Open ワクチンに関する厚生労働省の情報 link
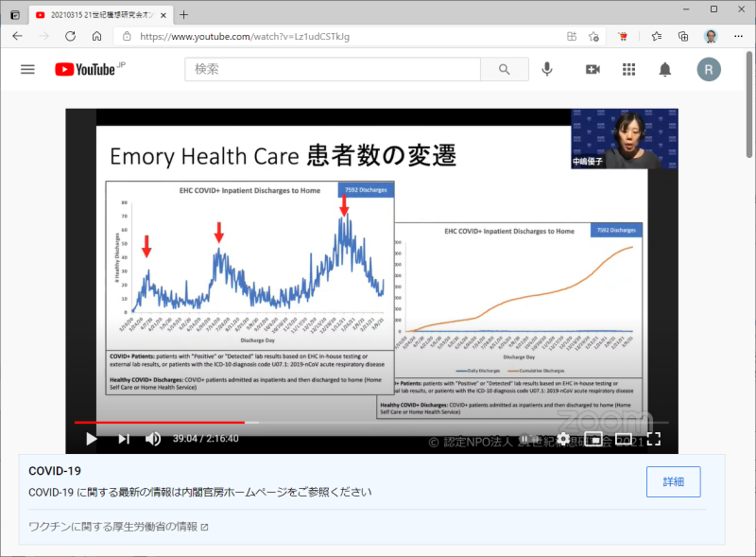Screen dimensions: 756x557 118,527
